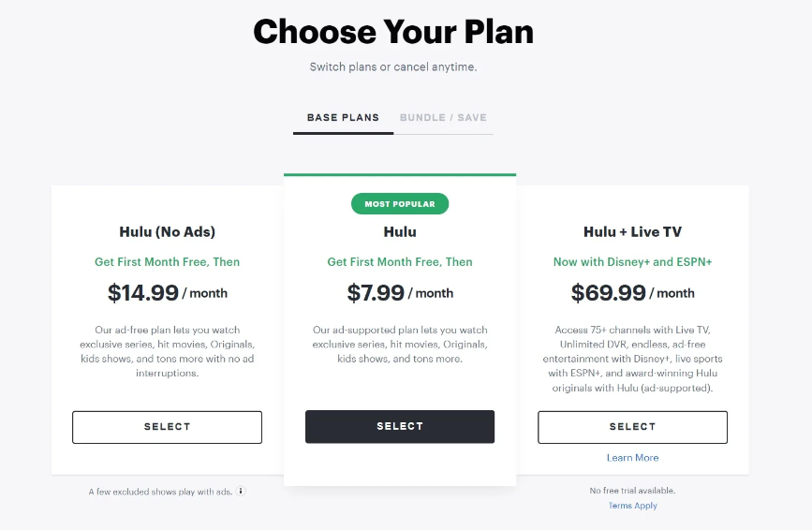Click 'Switch plans or cancel anytime.' subtitle
812x530 pixels.
click(x=393, y=66)
